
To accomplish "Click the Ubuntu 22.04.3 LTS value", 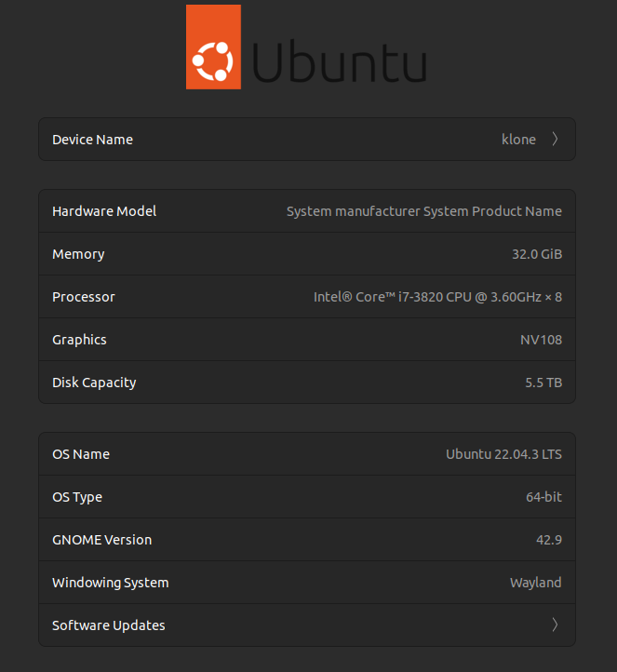I will pos(503,454).
